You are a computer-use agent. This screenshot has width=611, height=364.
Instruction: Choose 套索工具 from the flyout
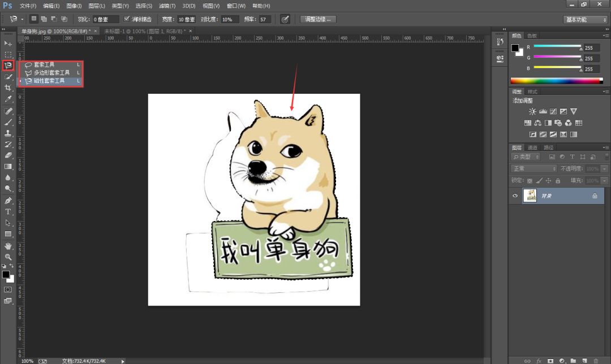click(x=51, y=64)
